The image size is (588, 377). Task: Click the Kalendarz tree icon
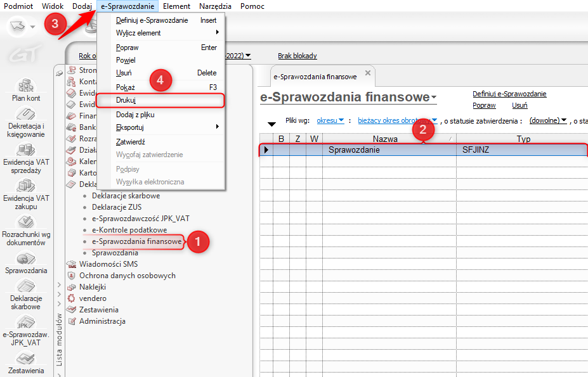71,162
